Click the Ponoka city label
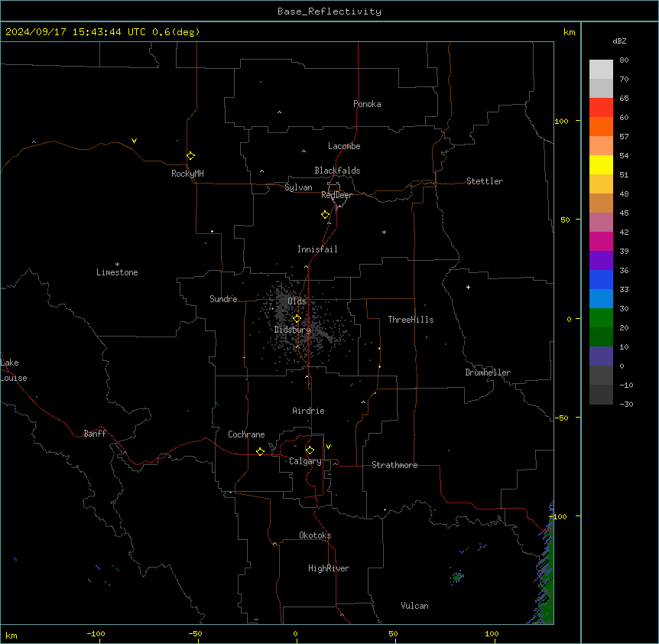The height and width of the screenshot is (644, 659). pyautogui.click(x=367, y=104)
